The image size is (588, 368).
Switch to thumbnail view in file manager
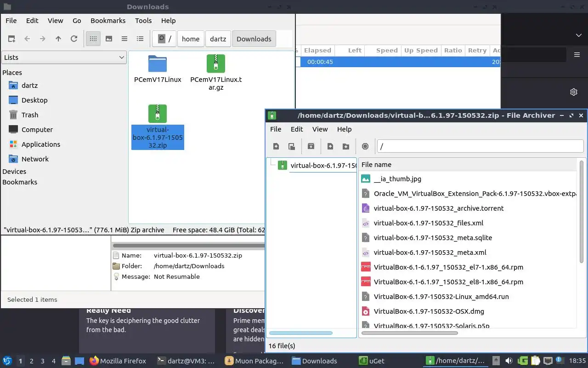[x=109, y=39]
